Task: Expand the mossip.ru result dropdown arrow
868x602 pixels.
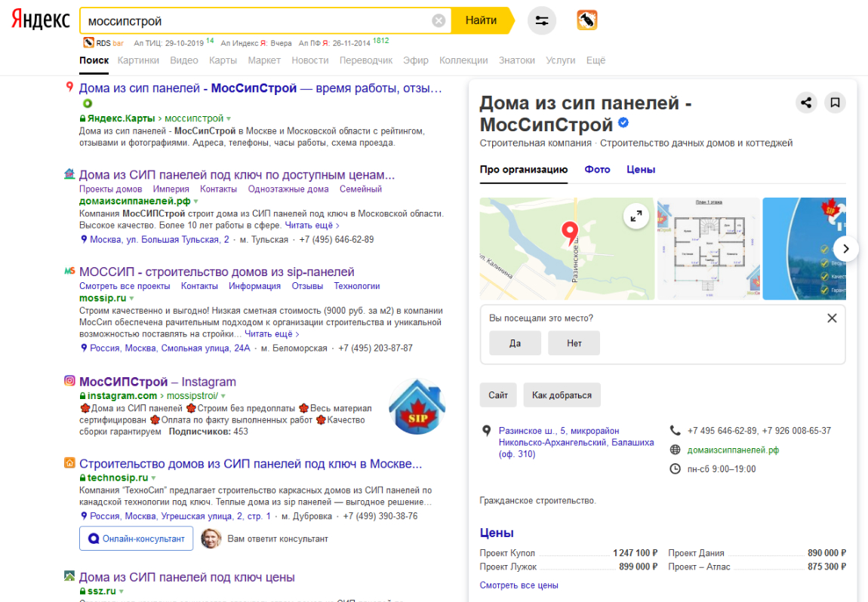Action: 132,299
